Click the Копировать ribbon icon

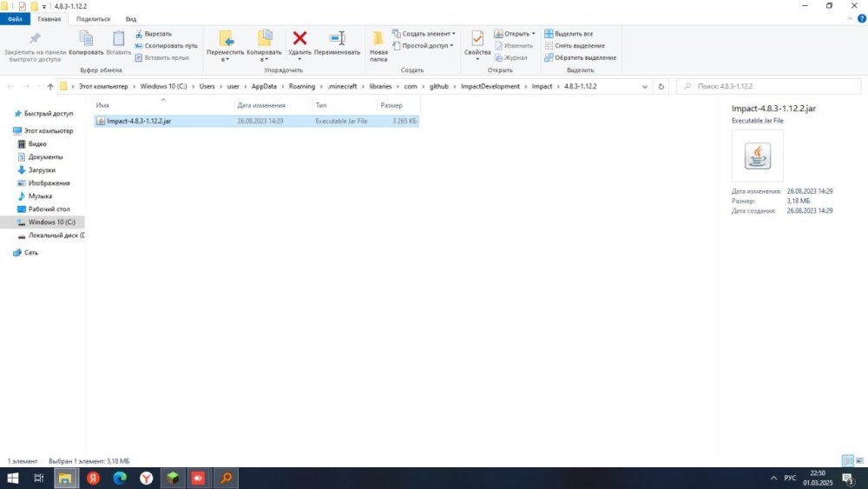(x=86, y=43)
